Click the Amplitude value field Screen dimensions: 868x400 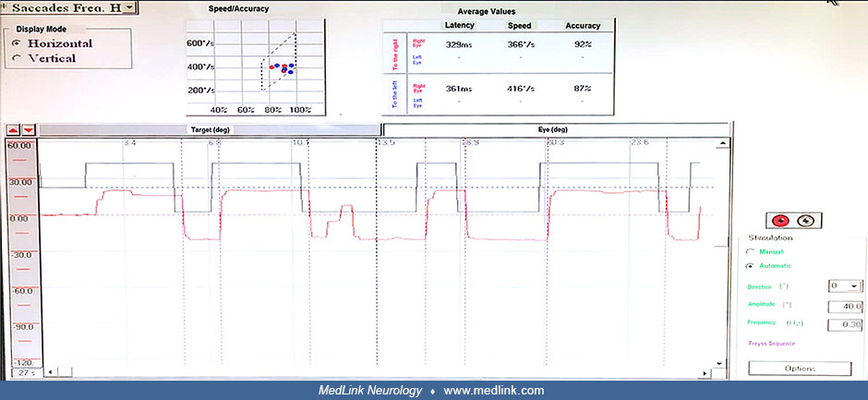click(x=845, y=306)
